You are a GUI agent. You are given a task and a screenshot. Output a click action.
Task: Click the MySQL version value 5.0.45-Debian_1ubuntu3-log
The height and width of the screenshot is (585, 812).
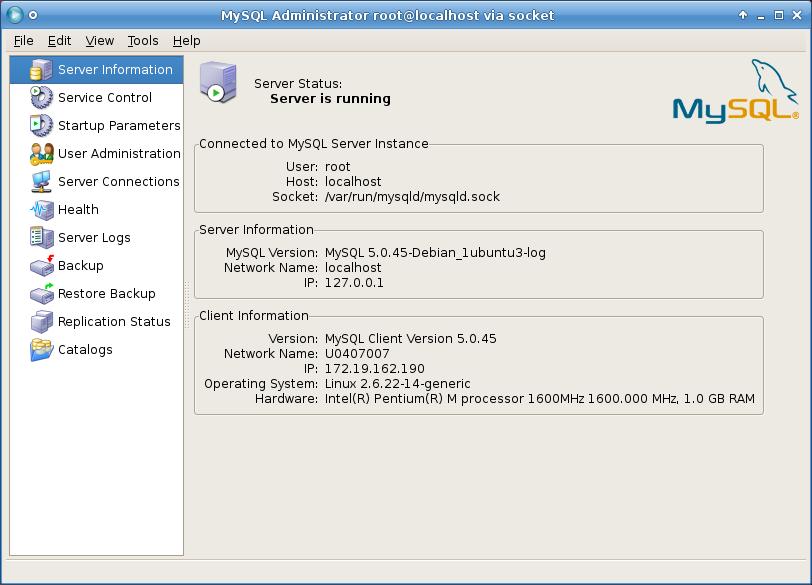pyautogui.click(x=435, y=253)
